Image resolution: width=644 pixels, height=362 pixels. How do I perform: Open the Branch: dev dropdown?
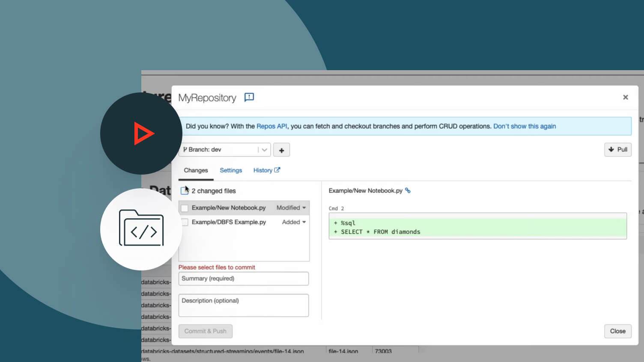coord(224,150)
